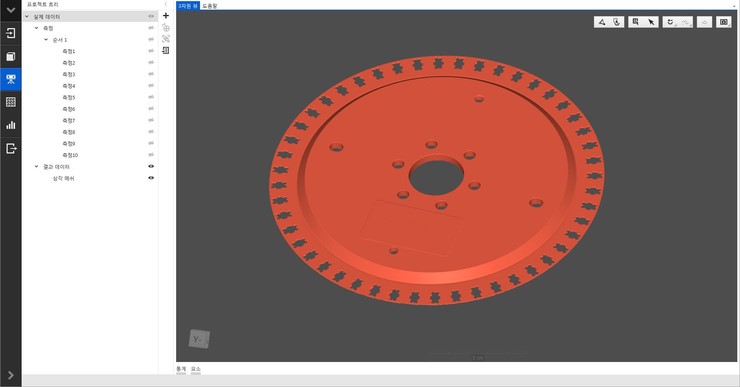Open the 3D cube model workspace icon

(10, 57)
